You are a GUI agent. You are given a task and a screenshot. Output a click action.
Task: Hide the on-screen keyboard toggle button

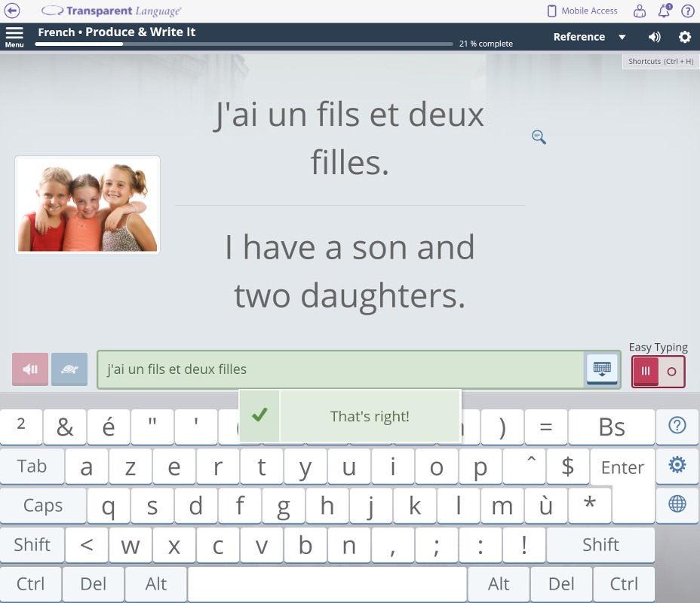602,369
